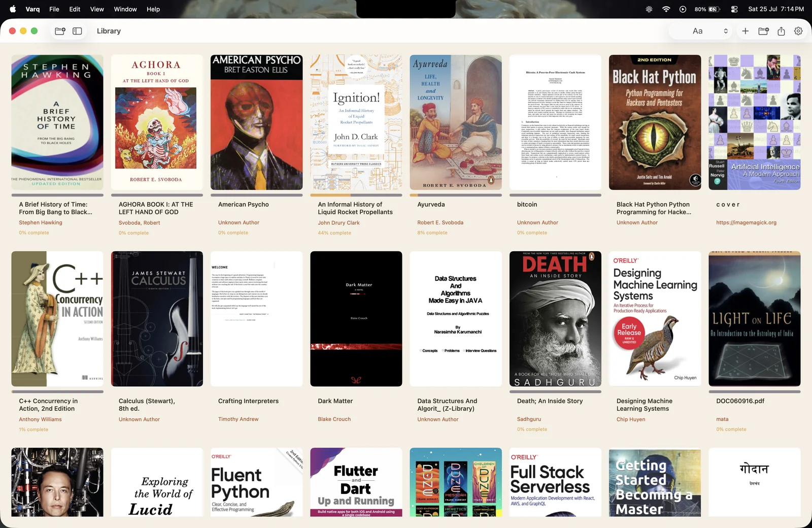Open the Flutter and Dart Up and Running cover

click(356, 482)
